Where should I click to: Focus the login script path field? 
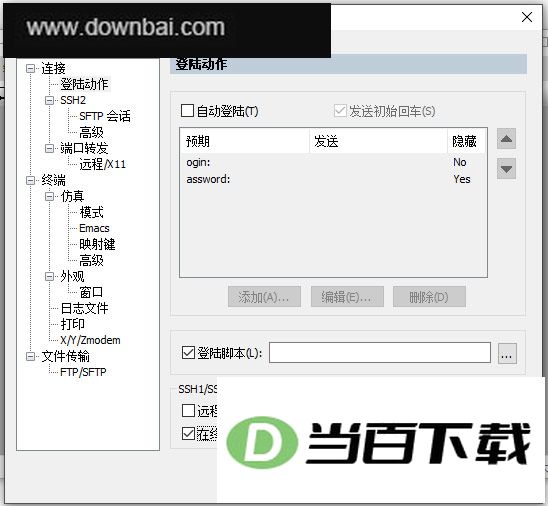(x=380, y=353)
